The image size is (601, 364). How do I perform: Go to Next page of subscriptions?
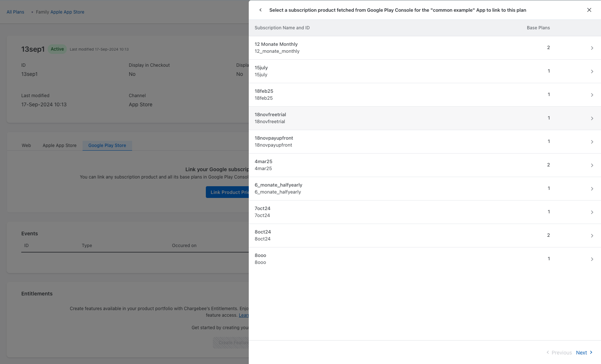tap(584, 353)
